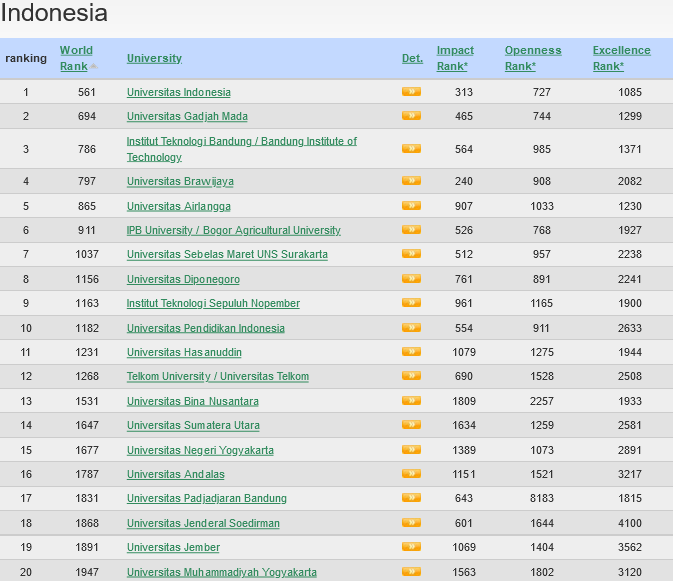
Task: Open Universitas Gadjah Mada link
Action: [x=187, y=116]
